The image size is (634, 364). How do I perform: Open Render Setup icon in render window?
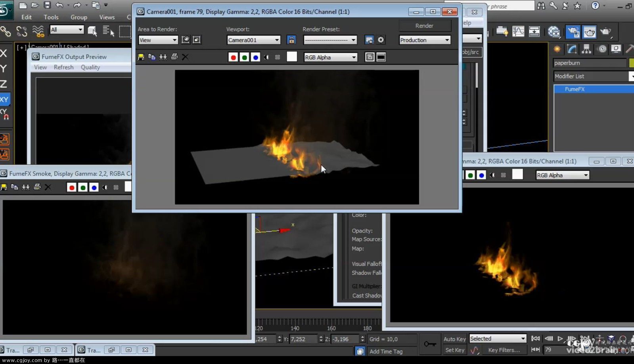tap(369, 40)
